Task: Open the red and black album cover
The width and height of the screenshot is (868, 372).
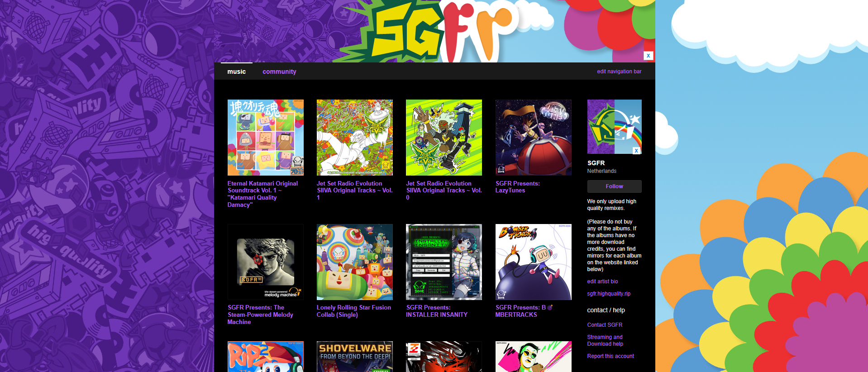Action: 444,357
